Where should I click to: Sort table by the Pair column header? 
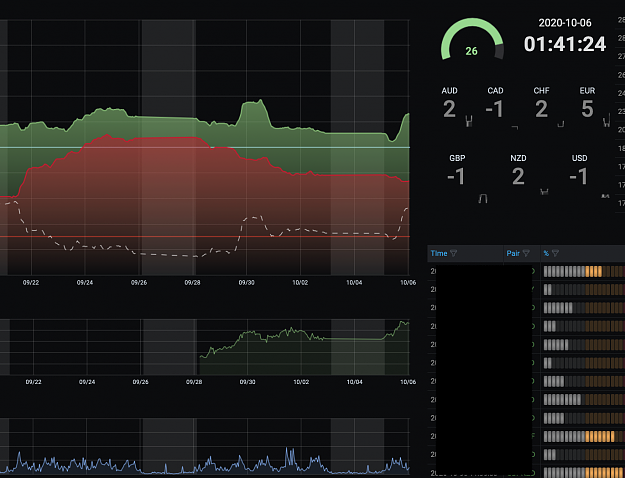click(513, 253)
